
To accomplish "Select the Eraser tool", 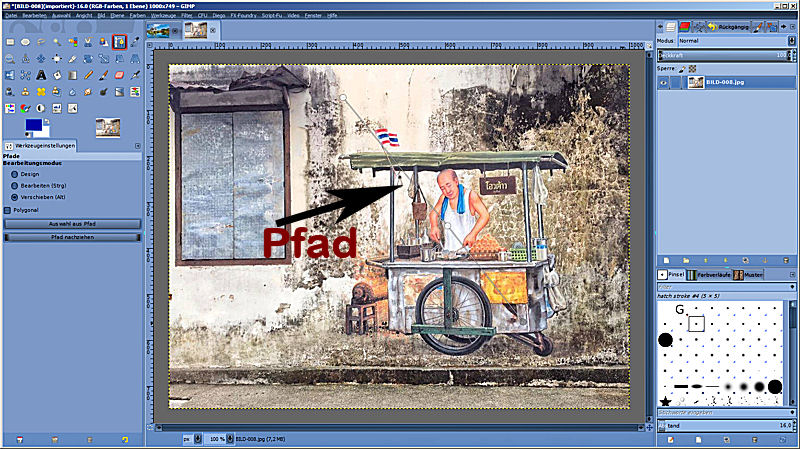I will [x=119, y=76].
